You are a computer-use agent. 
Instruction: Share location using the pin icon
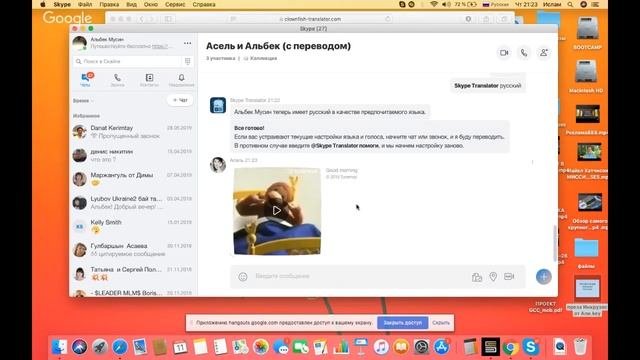tap(493, 276)
